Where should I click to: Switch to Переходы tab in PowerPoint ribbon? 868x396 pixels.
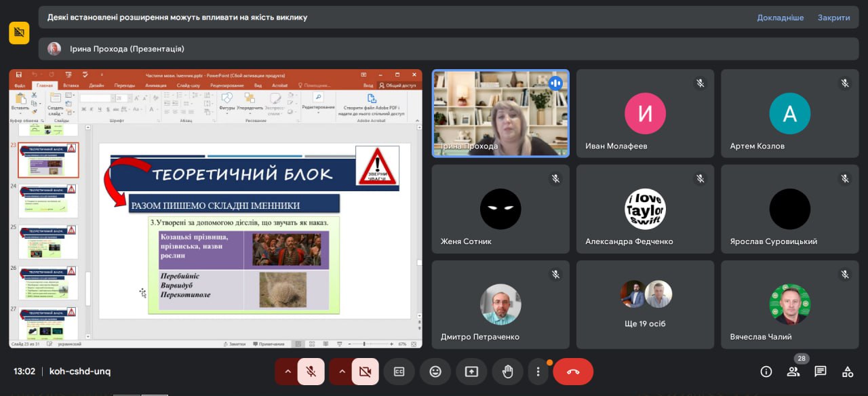[125, 86]
